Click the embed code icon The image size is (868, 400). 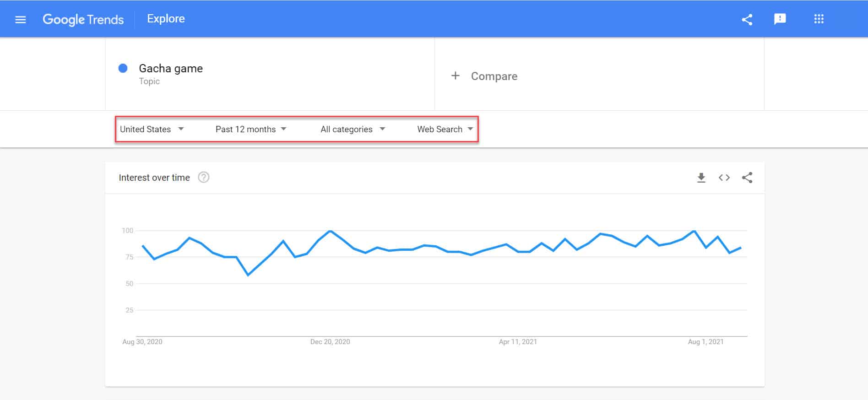coord(724,178)
